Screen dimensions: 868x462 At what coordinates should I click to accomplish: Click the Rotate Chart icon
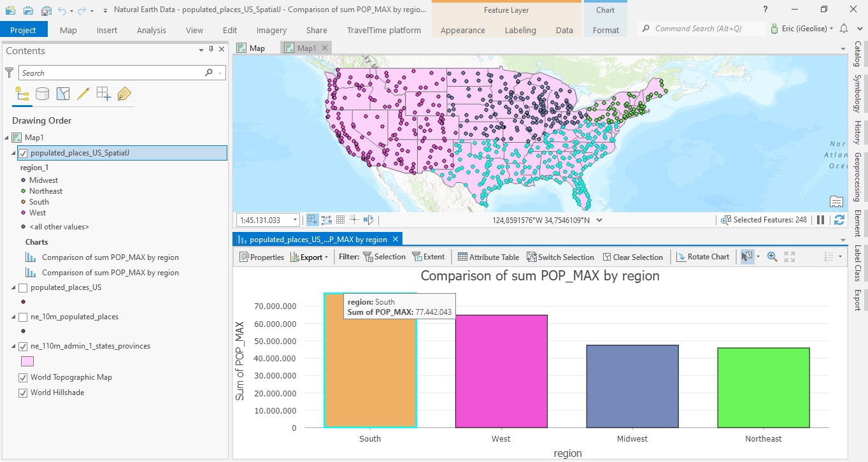click(x=703, y=257)
